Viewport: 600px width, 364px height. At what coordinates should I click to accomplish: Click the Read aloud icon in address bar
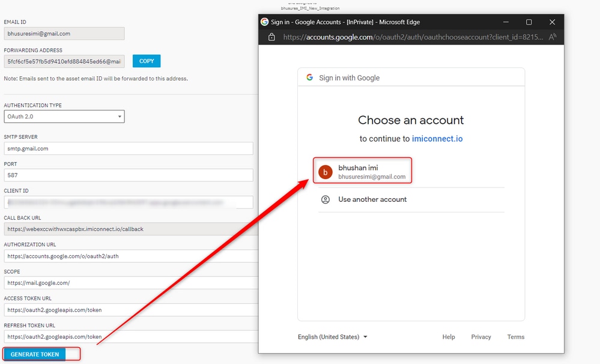click(x=552, y=37)
